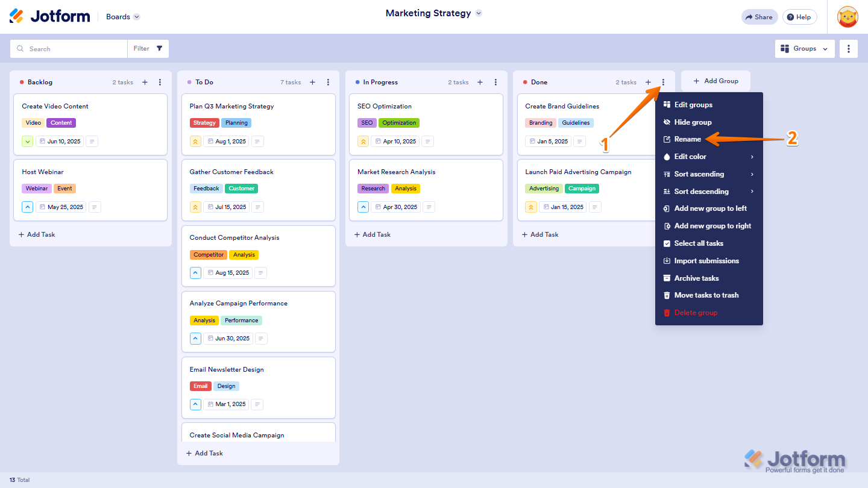Click priority icon on Launch Paid Advertising Campaign
868x488 pixels.
tap(530, 207)
